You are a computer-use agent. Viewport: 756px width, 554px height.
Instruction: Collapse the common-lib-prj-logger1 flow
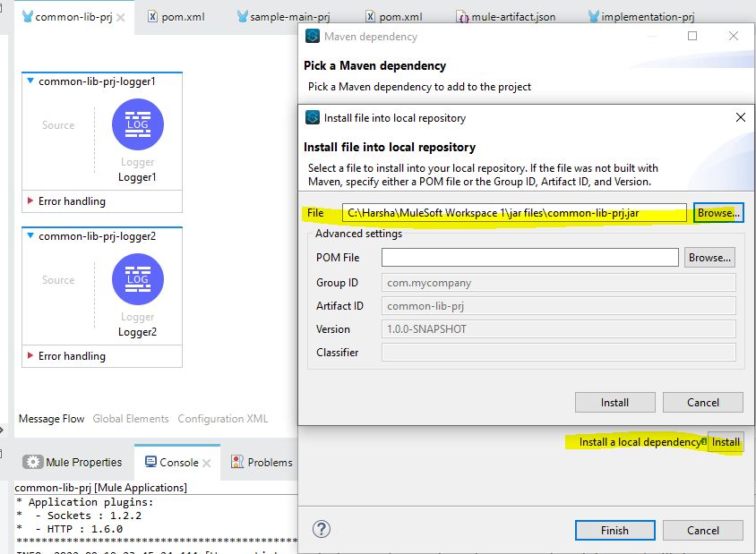point(30,81)
